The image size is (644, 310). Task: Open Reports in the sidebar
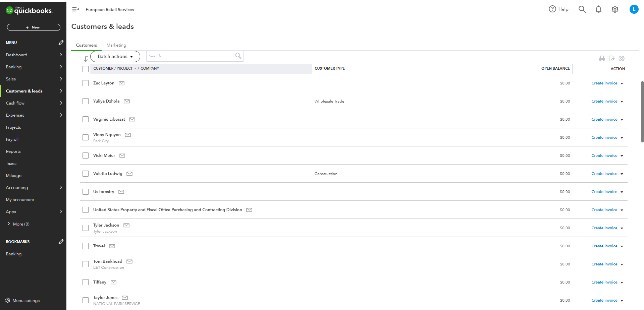(x=33, y=151)
